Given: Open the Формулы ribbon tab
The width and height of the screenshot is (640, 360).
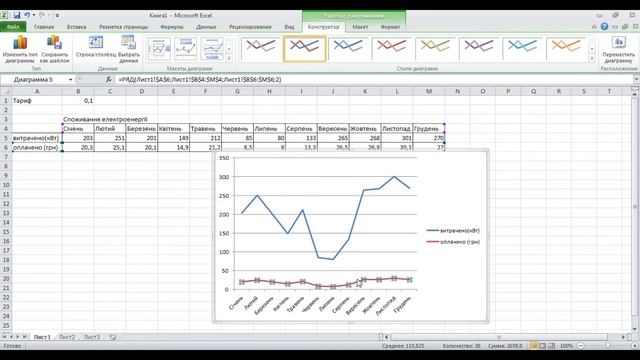Looking at the screenshot, I should pyautogui.click(x=172, y=27).
